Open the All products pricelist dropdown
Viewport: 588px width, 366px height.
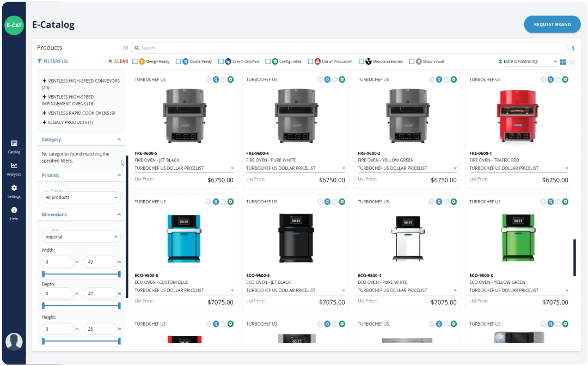[x=81, y=197]
